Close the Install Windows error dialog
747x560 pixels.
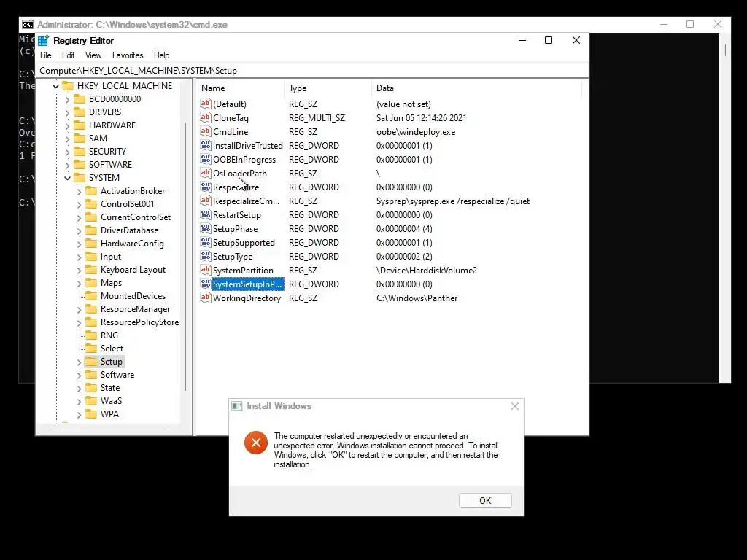(x=515, y=406)
